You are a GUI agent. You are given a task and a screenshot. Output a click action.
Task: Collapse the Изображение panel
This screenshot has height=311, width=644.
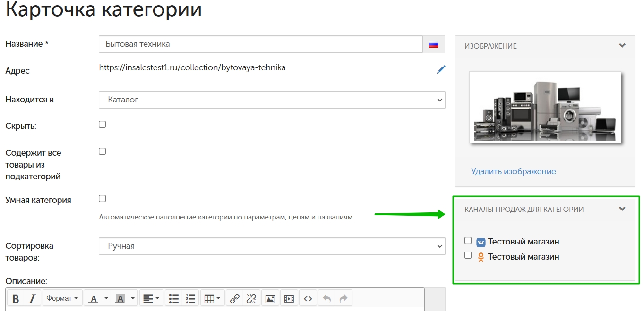(622, 46)
